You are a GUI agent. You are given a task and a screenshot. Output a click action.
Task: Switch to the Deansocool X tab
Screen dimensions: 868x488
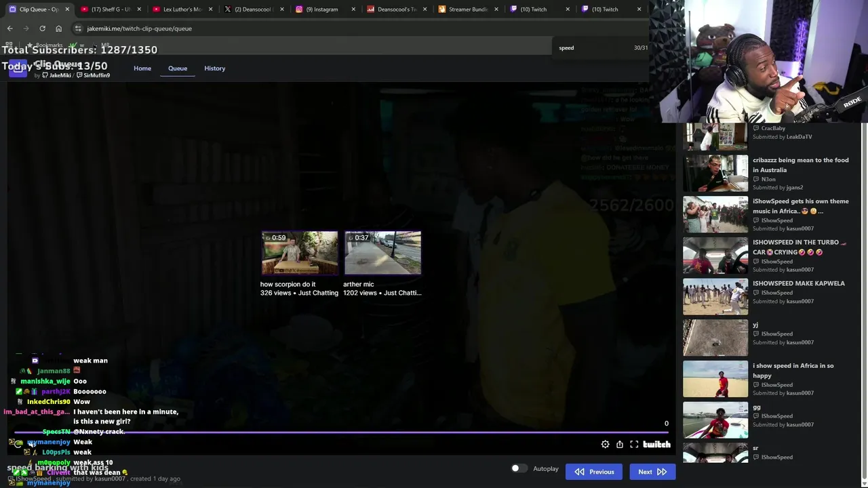point(252,9)
